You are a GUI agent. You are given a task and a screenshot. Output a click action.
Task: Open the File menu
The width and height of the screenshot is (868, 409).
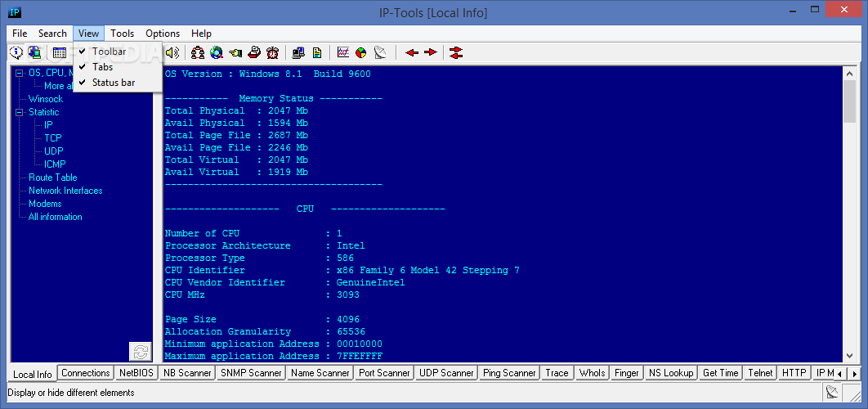tap(20, 34)
